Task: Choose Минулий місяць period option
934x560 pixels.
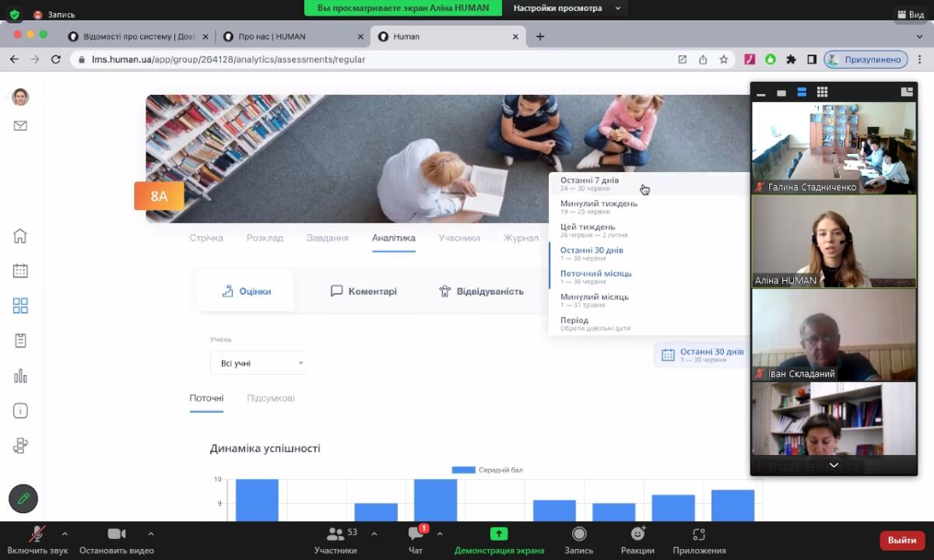Action: pyautogui.click(x=649, y=300)
